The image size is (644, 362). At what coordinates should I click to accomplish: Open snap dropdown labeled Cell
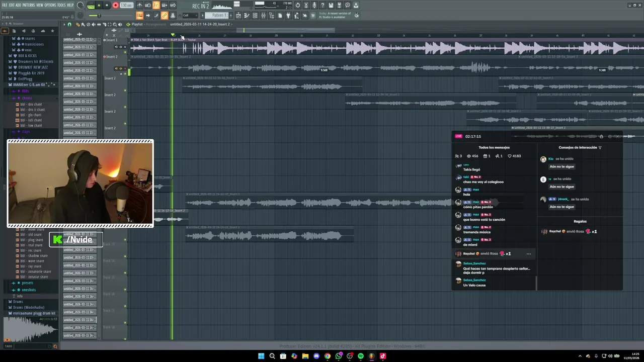click(x=190, y=16)
